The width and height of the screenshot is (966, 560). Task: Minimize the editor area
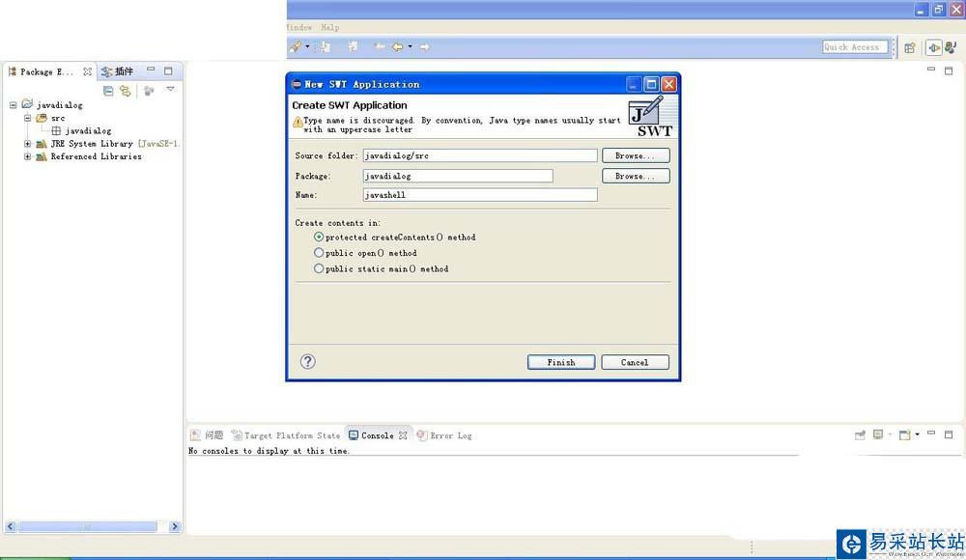(931, 69)
